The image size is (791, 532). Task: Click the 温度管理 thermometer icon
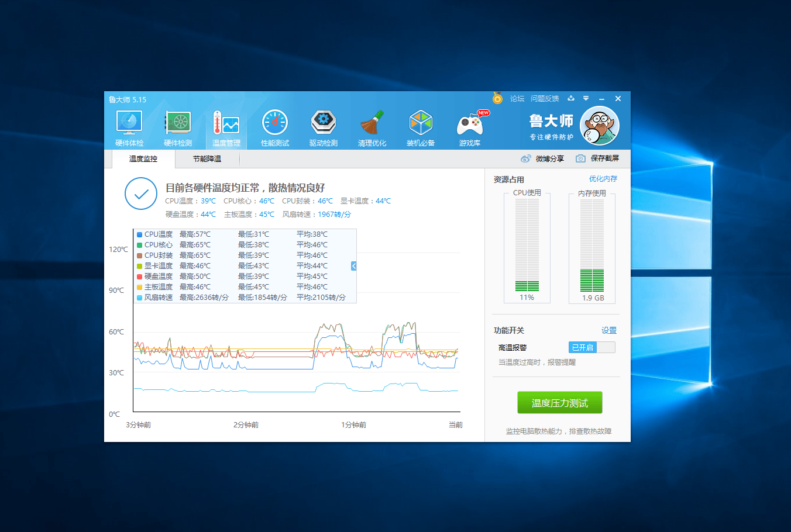coord(226,128)
